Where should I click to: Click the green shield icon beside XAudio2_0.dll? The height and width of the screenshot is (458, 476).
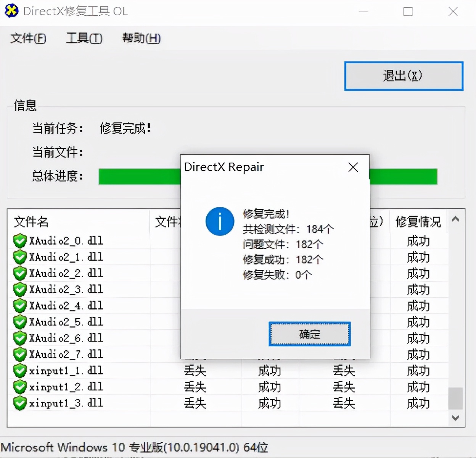click(x=19, y=240)
